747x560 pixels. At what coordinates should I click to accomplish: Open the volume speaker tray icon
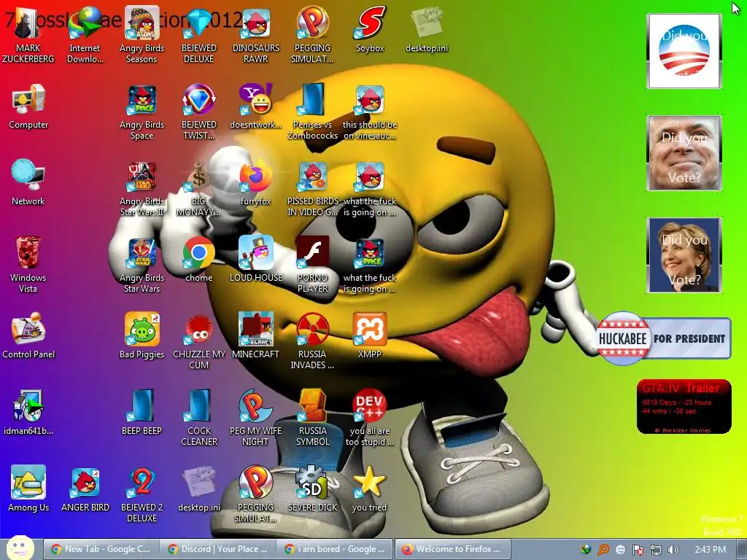tap(673, 550)
